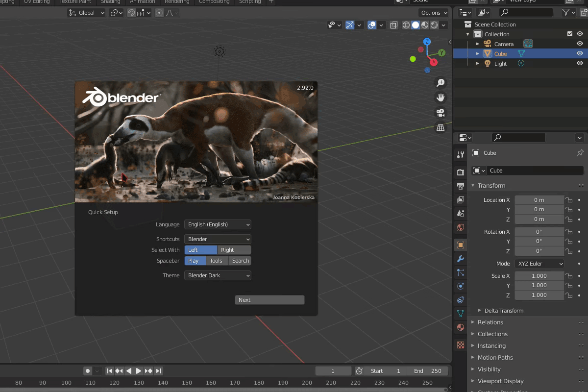Open the Theme Blender Dark dropdown
The image size is (588, 392).
(218, 275)
